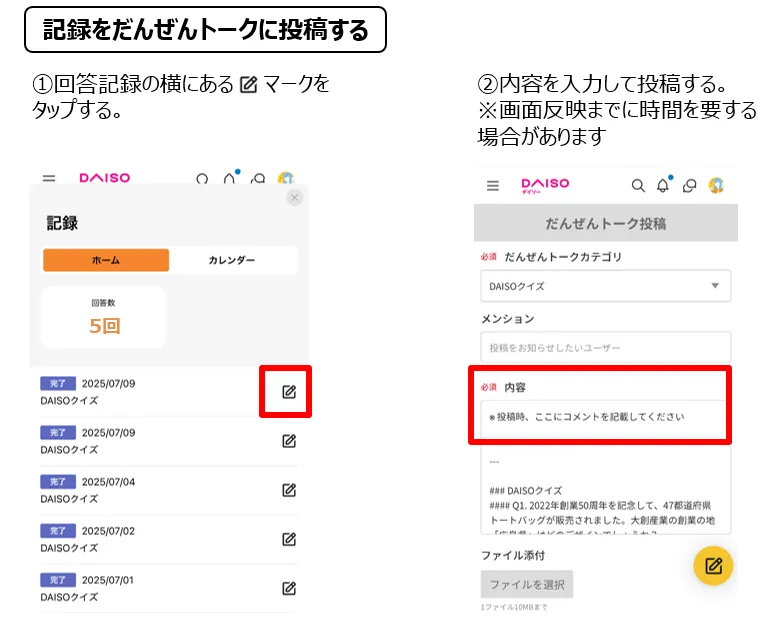Tap edit icon for 2025/07/02 record
783x634 pixels.
pos(289,539)
